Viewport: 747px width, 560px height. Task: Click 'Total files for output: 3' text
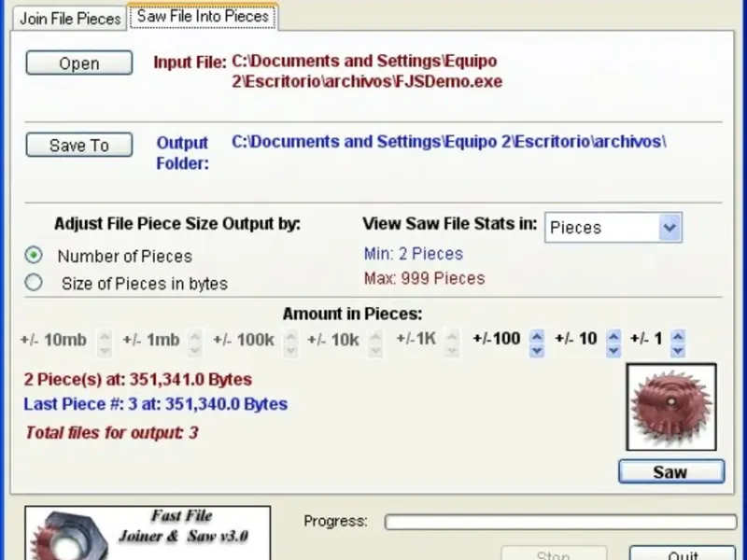point(111,432)
